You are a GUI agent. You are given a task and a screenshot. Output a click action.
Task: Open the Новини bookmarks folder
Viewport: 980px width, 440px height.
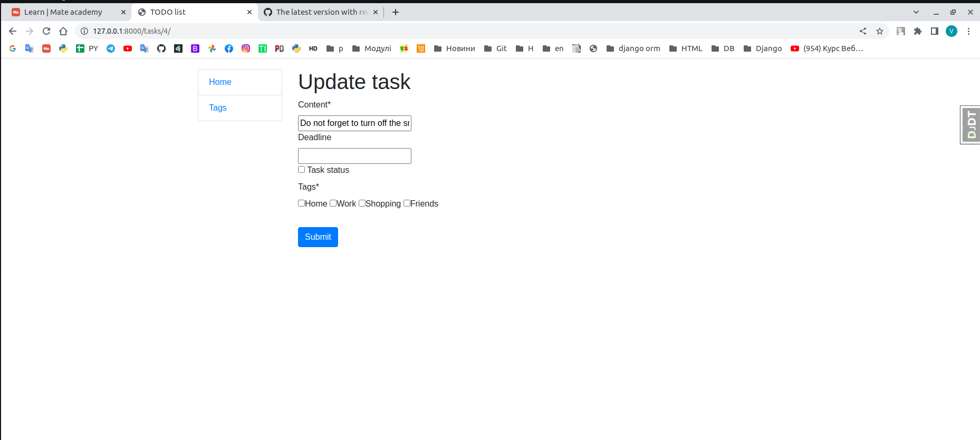(455, 48)
